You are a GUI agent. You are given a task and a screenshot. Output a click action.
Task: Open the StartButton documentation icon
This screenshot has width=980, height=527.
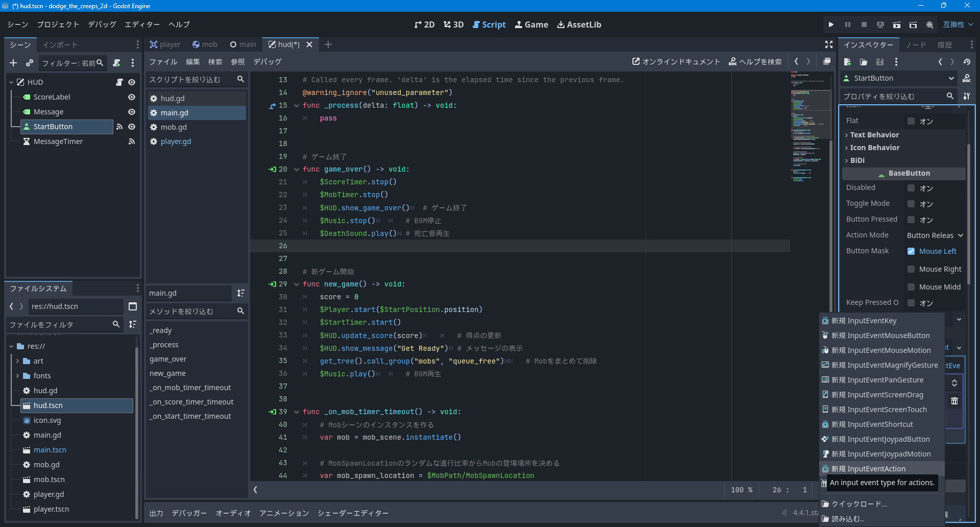(967, 78)
